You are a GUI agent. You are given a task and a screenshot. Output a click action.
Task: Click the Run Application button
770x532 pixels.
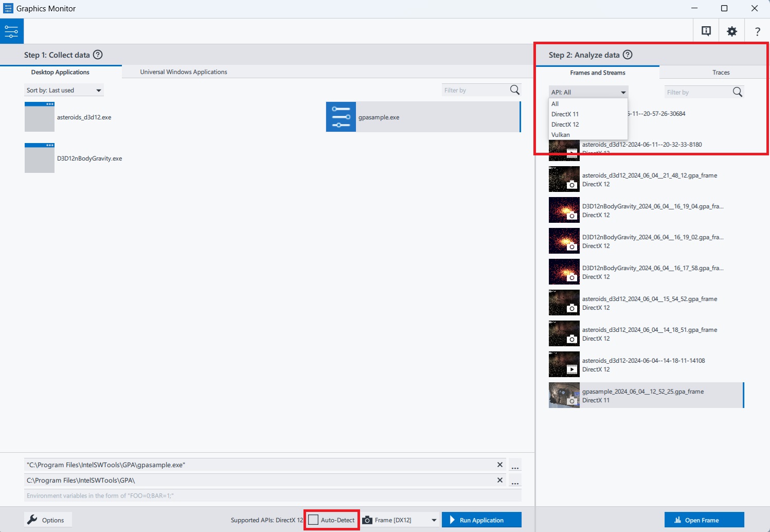[x=481, y=520]
